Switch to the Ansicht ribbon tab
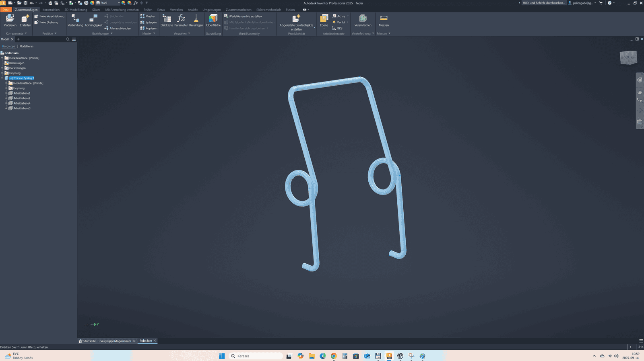Image resolution: width=644 pixels, height=361 pixels. [192, 10]
